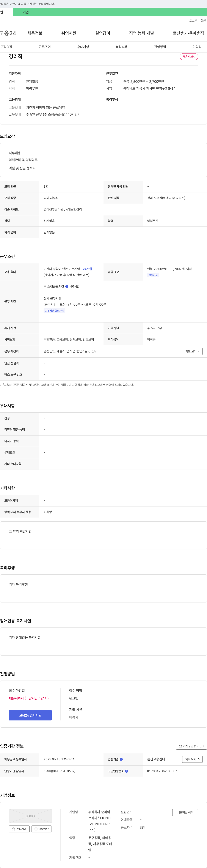Click the 열람차단 button

(x=41, y=829)
